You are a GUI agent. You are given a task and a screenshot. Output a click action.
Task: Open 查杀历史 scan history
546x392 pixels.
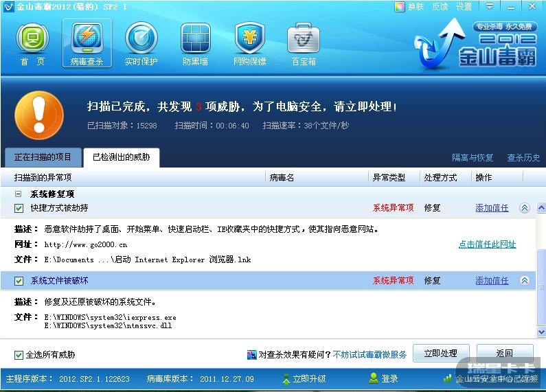pyautogui.click(x=523, y=158)
